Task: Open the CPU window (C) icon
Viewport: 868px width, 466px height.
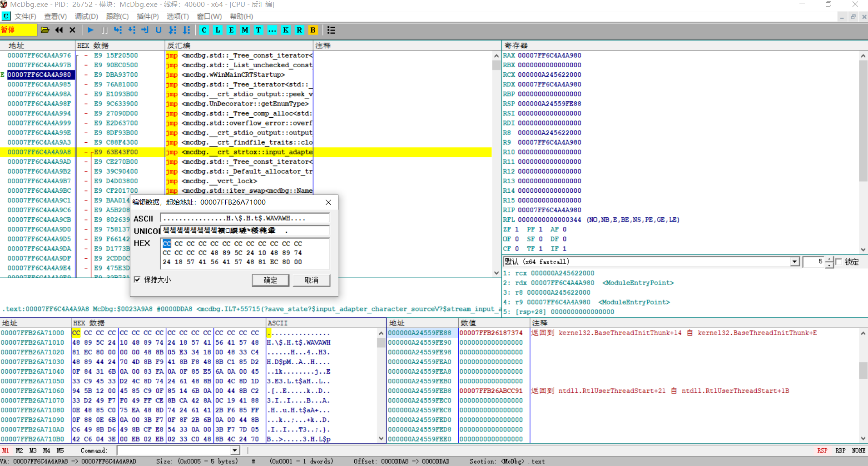Action: pos(204,30)
